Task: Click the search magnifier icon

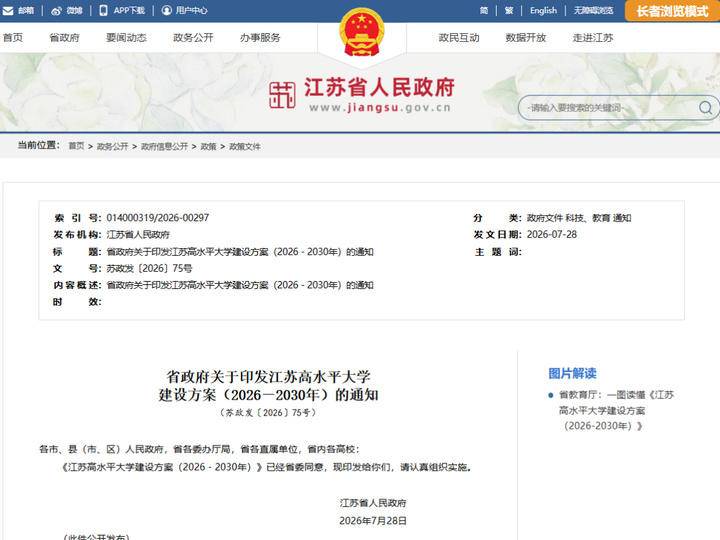Action: pos(705,108)
